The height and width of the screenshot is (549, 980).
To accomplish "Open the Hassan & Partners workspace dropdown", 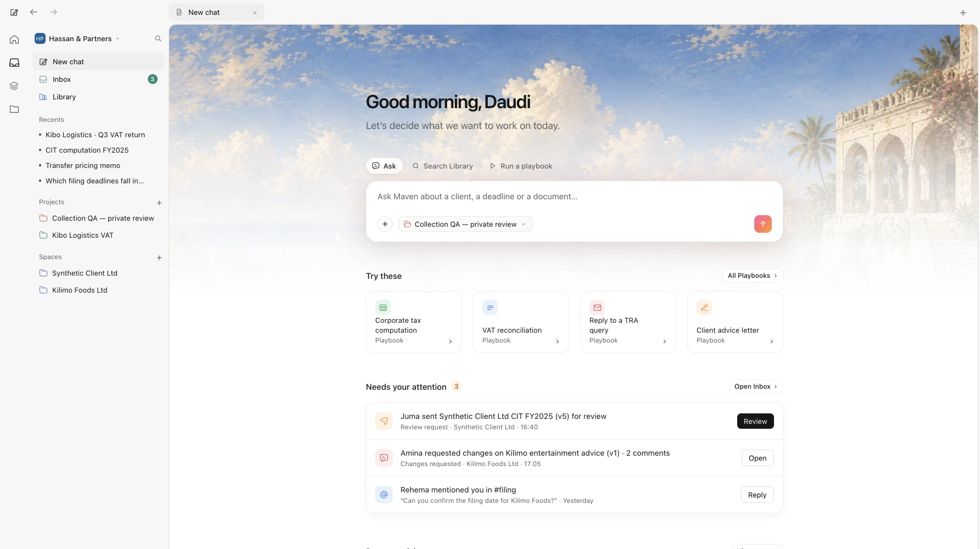I will 77,38.
